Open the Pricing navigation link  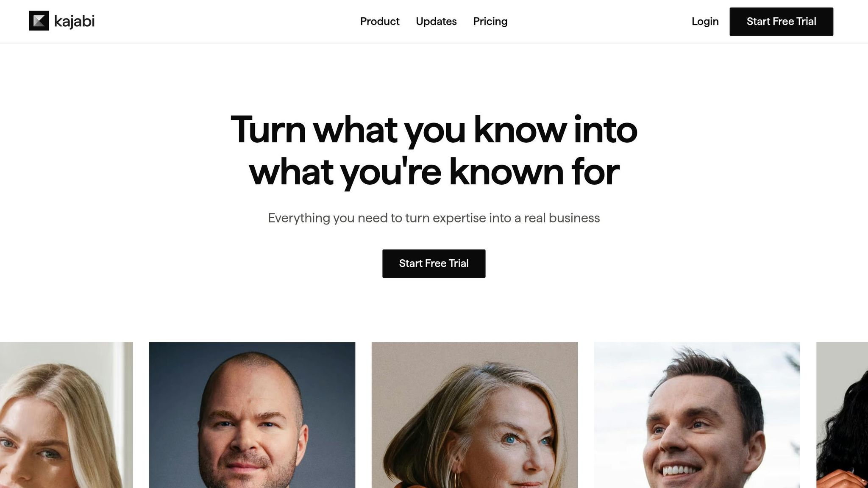tap(490, 21)
